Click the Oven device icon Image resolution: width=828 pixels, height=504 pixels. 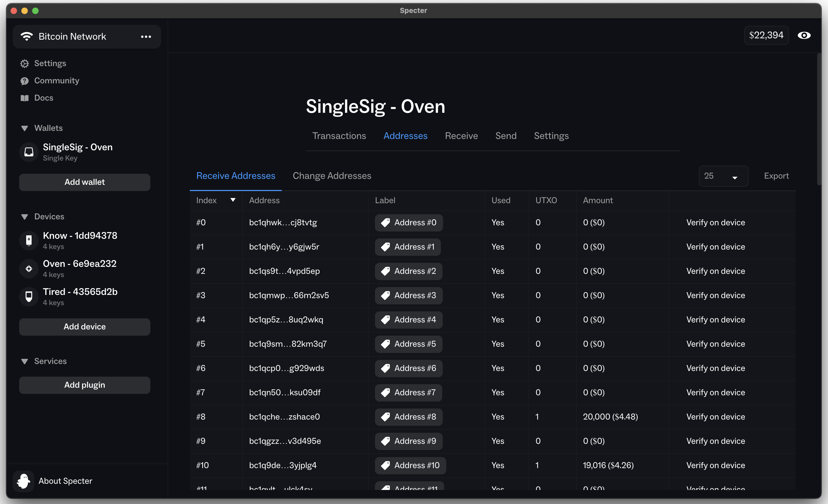29,269
